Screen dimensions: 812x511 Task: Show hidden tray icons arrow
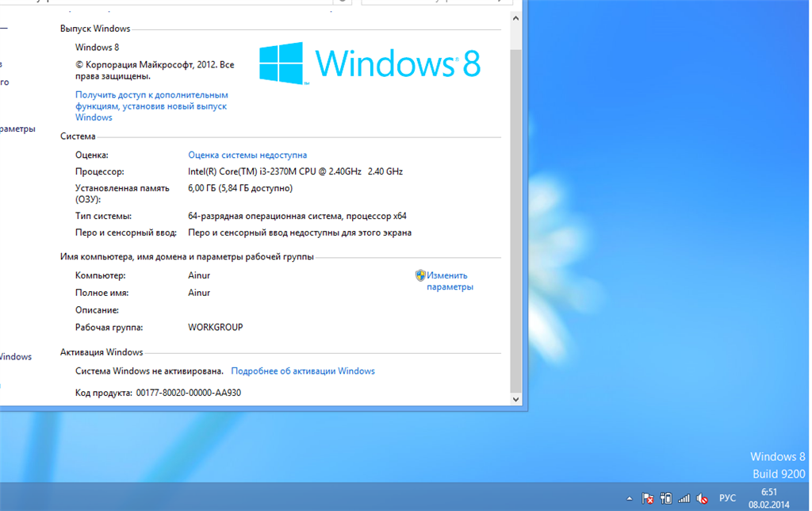629,498
